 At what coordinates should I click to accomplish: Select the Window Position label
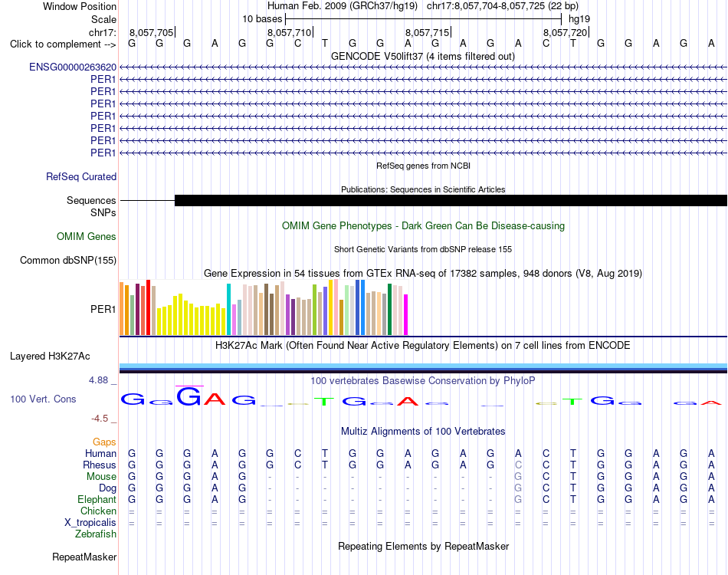(80, 6)
